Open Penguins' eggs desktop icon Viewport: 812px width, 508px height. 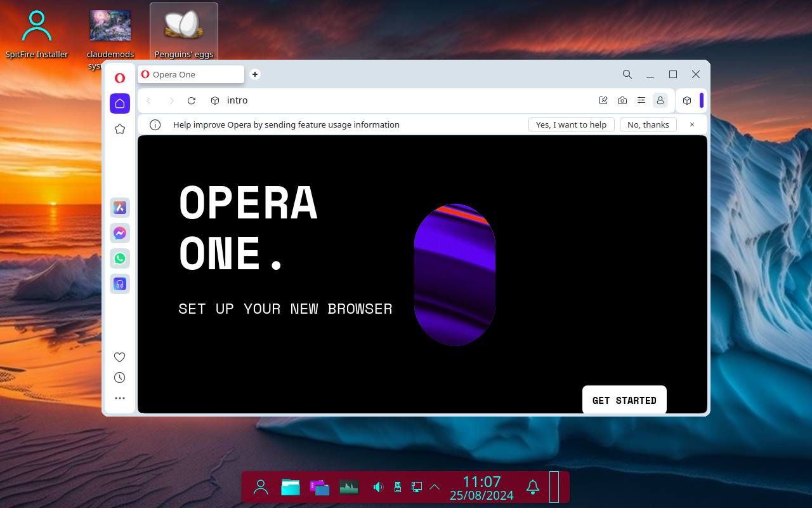[184, 33]
